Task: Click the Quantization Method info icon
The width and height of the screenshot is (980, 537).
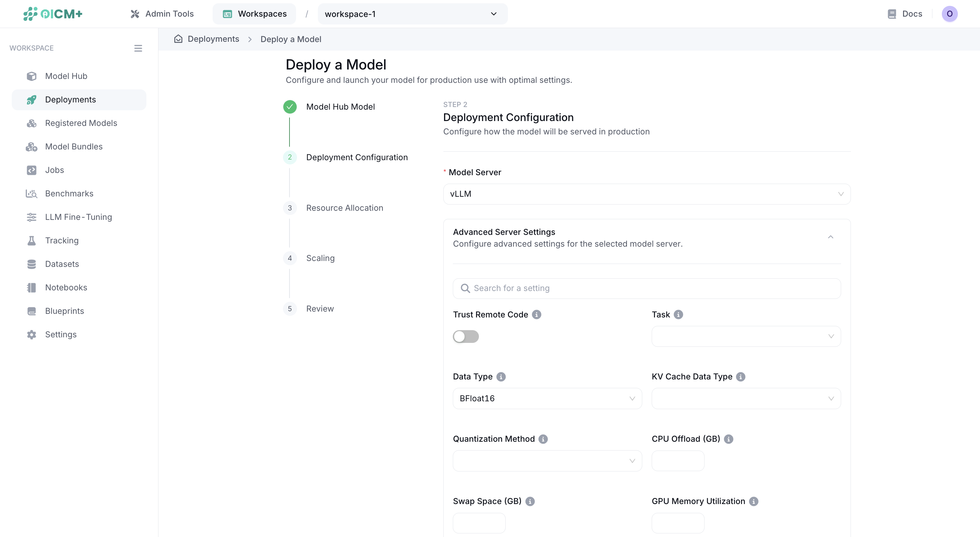Action: pyautogui.click(x=543, y=439)
